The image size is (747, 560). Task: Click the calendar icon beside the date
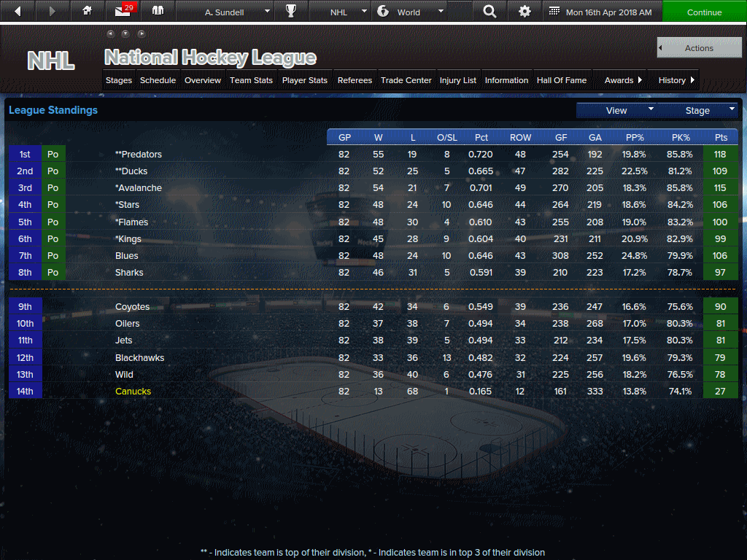(x=554, y=11)
